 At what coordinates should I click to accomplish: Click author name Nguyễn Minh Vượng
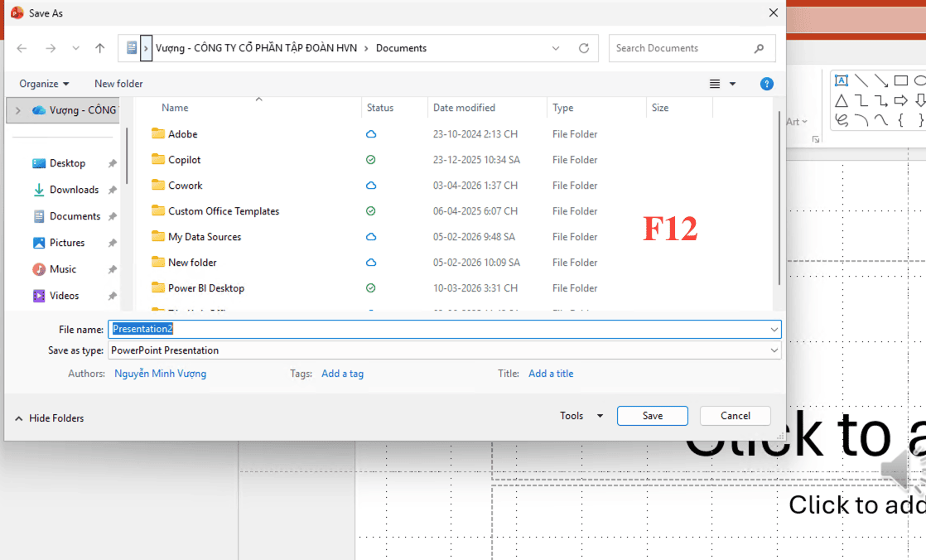pyautogui.click(x=160, y=374)
